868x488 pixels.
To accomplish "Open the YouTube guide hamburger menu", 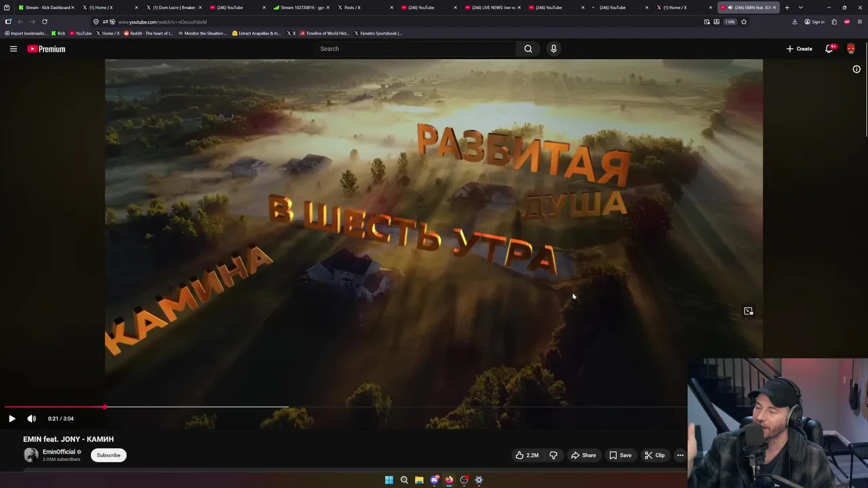I will click(x=13, y=49).
